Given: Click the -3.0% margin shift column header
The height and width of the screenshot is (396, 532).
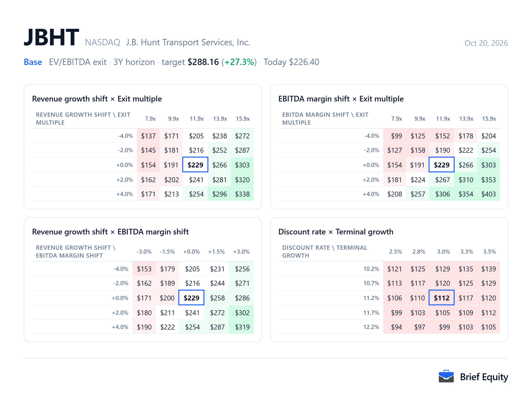Looking at the screenshot, I should 144,252.
